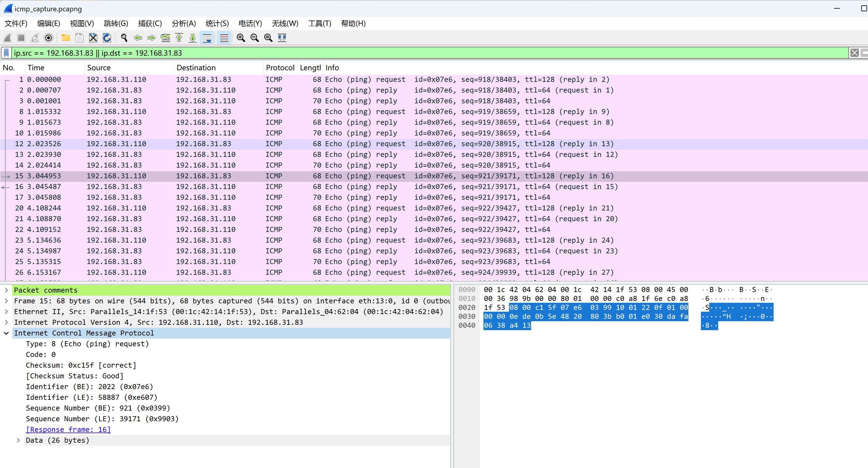
Task: Toggle auto-scroll during live capture
Action: click(207, 38)
